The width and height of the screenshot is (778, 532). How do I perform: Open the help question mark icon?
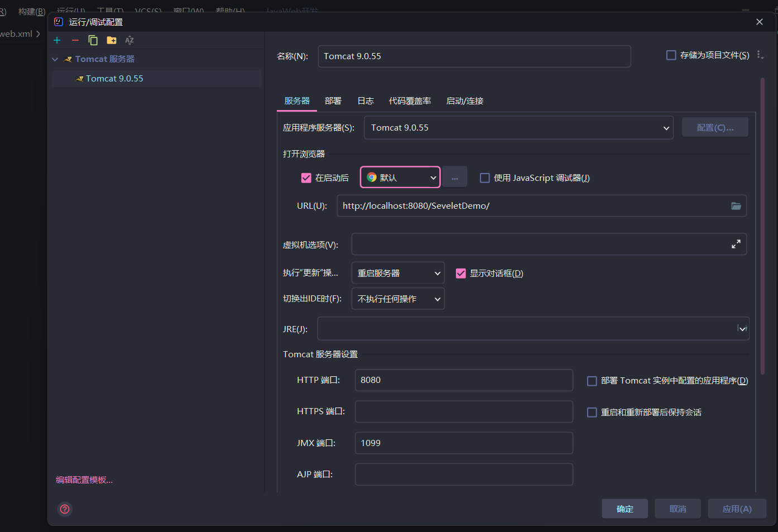(x=65, y=509)
